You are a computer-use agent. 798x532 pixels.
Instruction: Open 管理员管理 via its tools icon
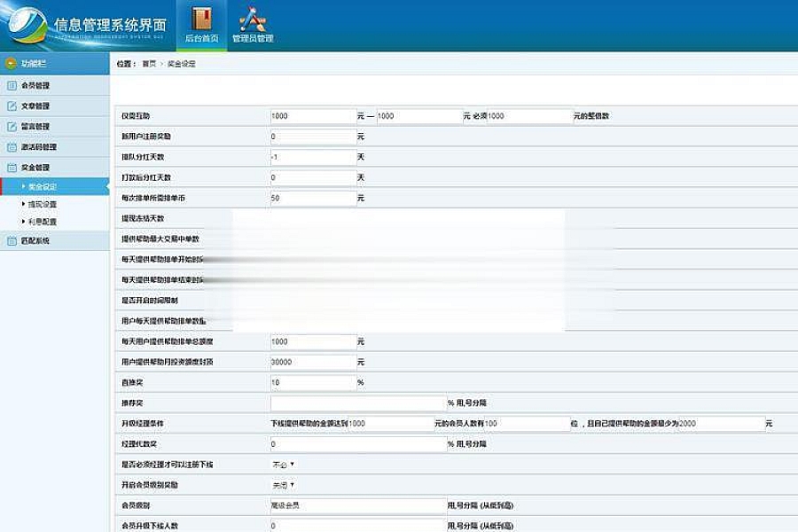(x=253, y=19)
